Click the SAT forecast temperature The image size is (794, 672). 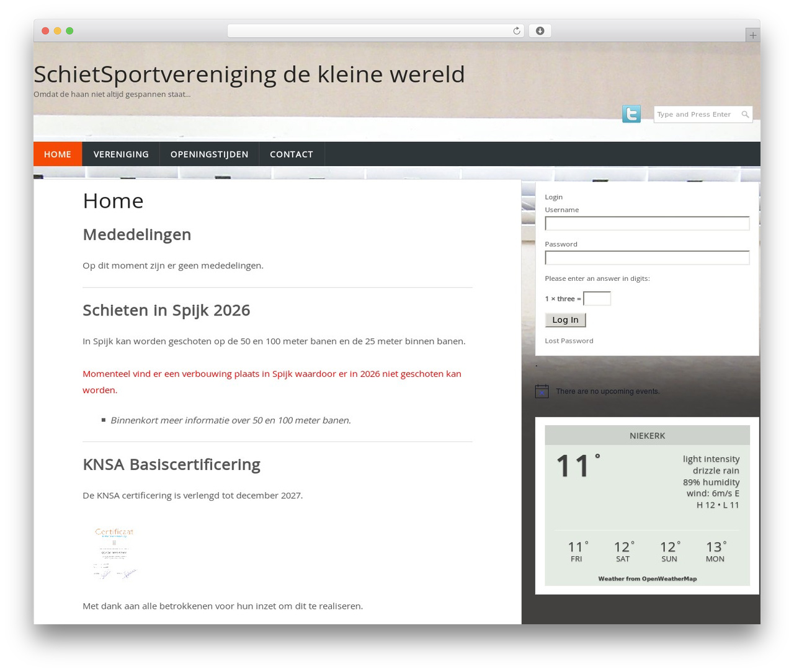(x=623, y=547)
